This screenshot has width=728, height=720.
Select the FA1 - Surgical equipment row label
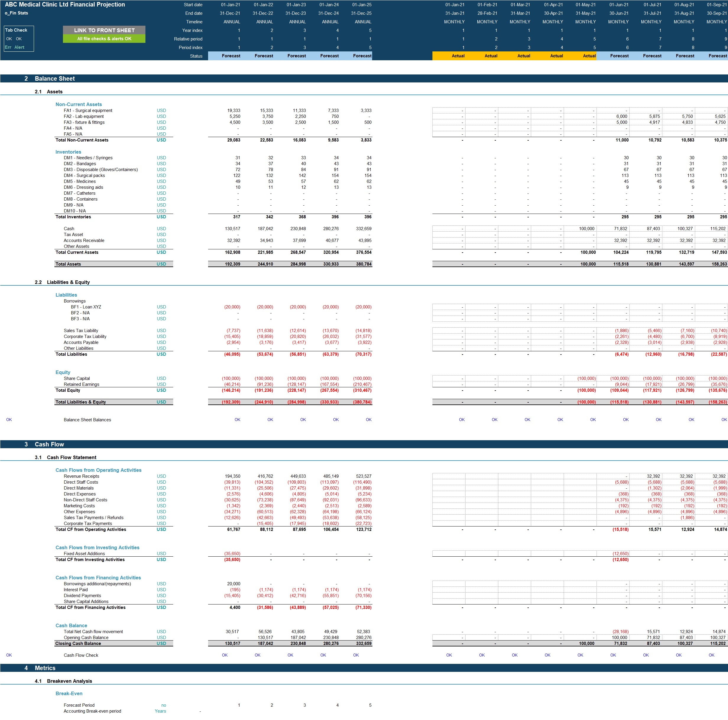click(x=88, y=110)
